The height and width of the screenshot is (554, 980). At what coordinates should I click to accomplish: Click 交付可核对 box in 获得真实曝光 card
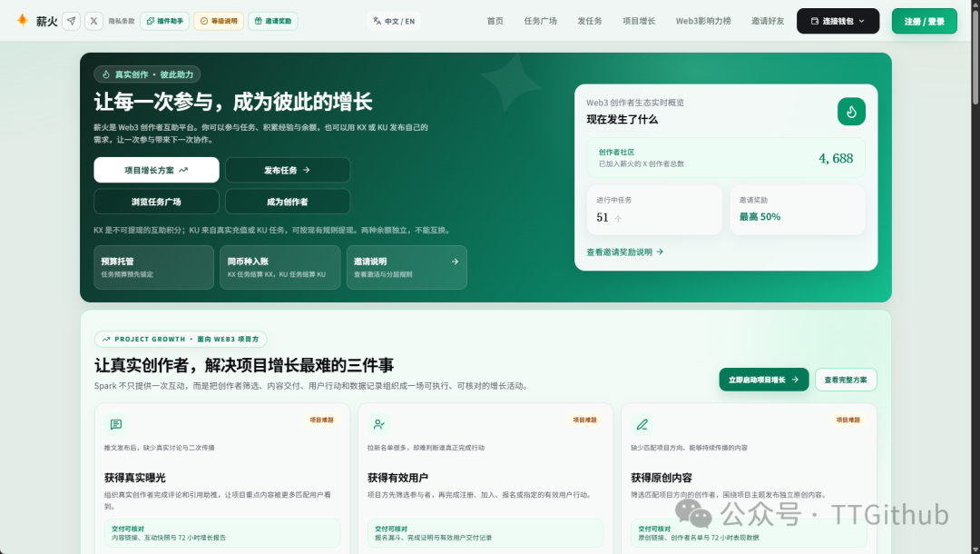(x=222, y=533)
